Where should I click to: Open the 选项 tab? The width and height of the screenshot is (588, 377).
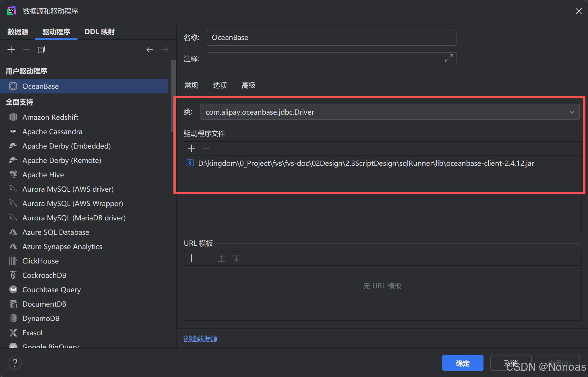pos(220,85)
